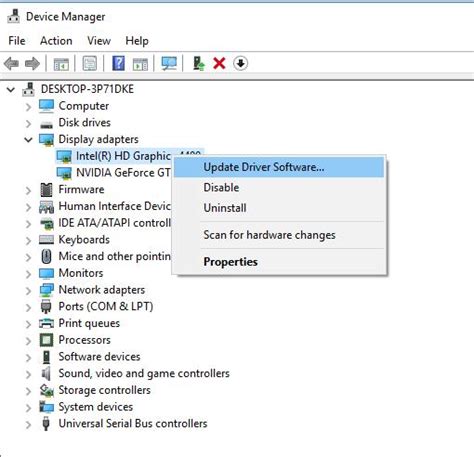Click Scan for hardware changes monitor icon

click(x=169, y=63)
